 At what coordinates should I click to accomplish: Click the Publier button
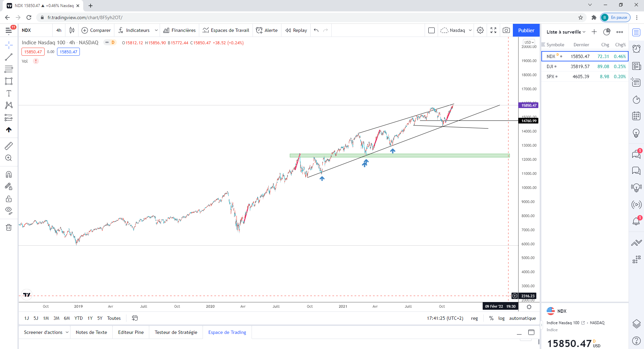click(x=526, y=31)
